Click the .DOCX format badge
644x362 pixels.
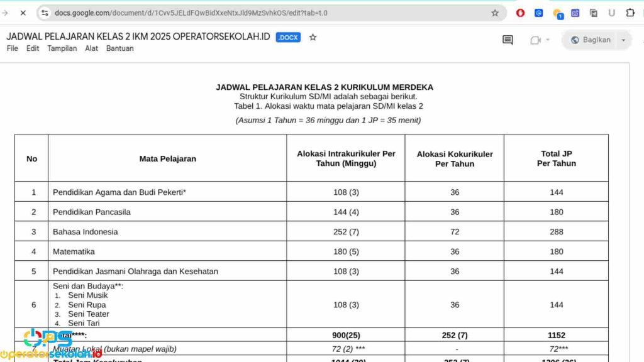288,37
